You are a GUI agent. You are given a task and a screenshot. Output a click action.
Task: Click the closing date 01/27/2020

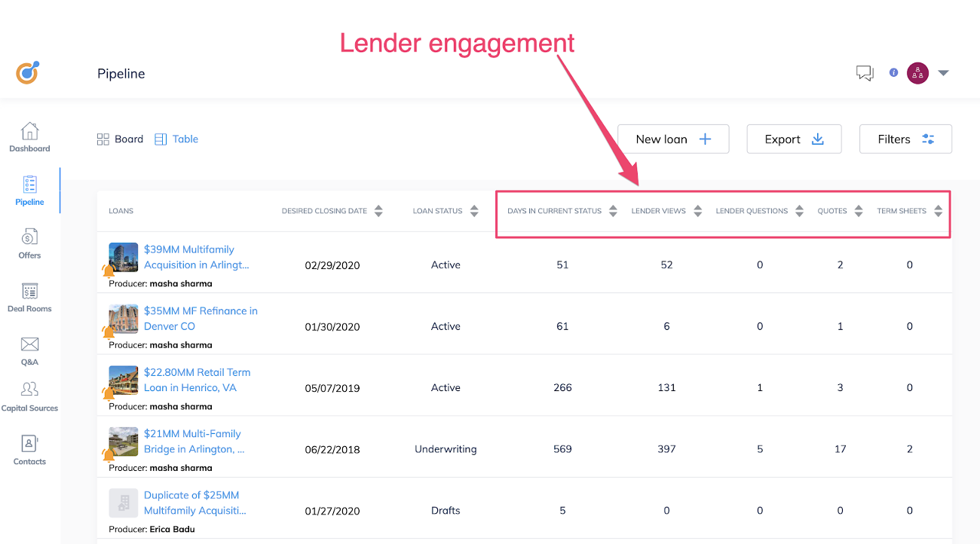coord(332,511)
